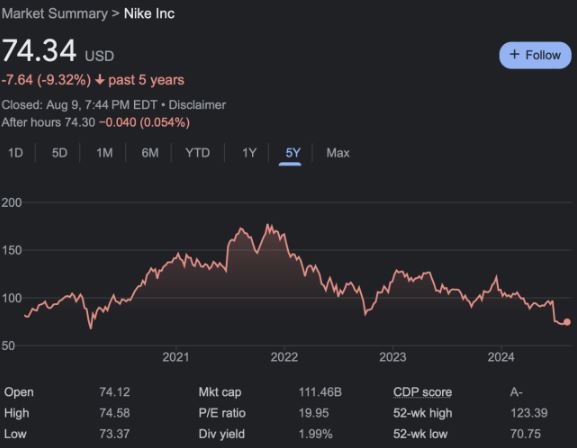
Task: Click the 100 y-axis label
Action: pyautogui.click(x=11, y=298)
